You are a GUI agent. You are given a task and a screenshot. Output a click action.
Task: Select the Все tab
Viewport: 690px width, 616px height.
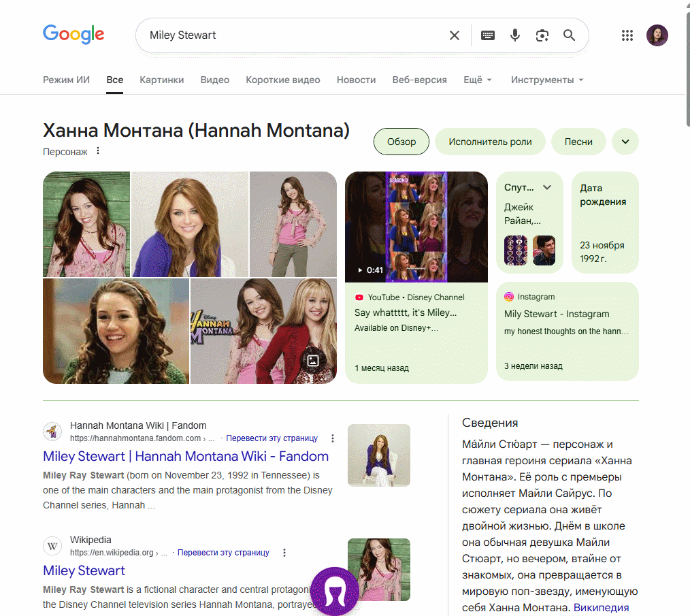(x=114, y=80)
